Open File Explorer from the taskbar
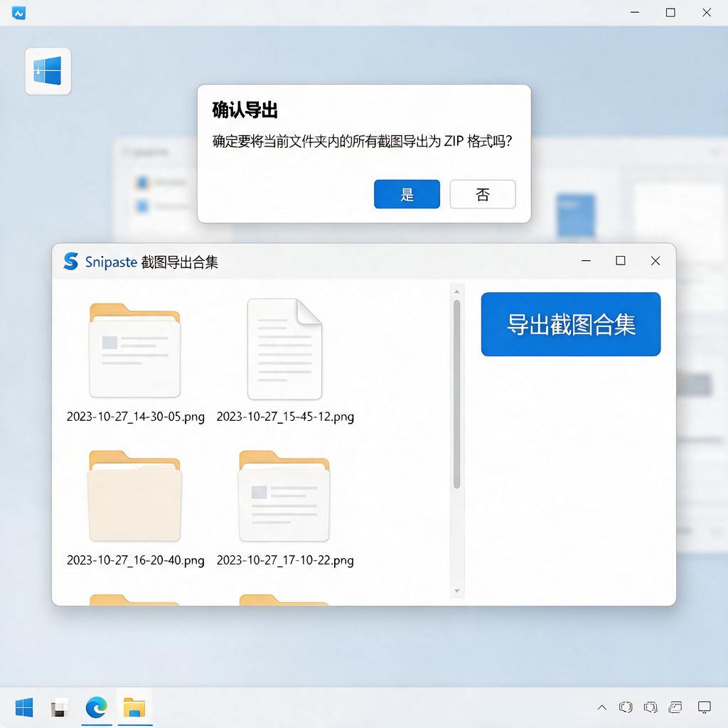The height and width of the screenshot is (728, 728). 134,707
